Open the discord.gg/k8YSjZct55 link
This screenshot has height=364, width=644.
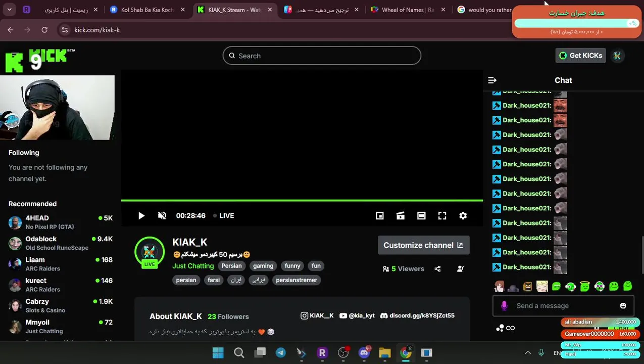point(417,315)
